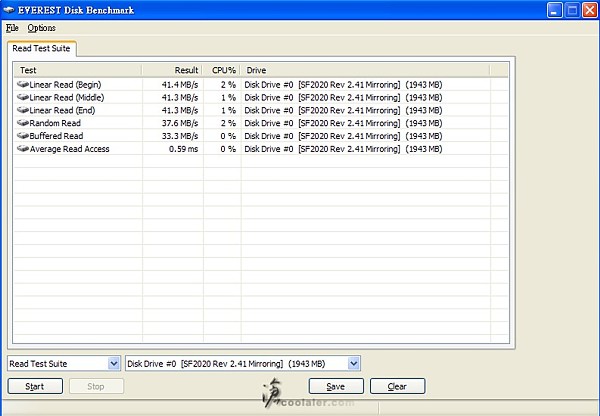Click the Save button
Screen dimensions: 600x416
336,386
